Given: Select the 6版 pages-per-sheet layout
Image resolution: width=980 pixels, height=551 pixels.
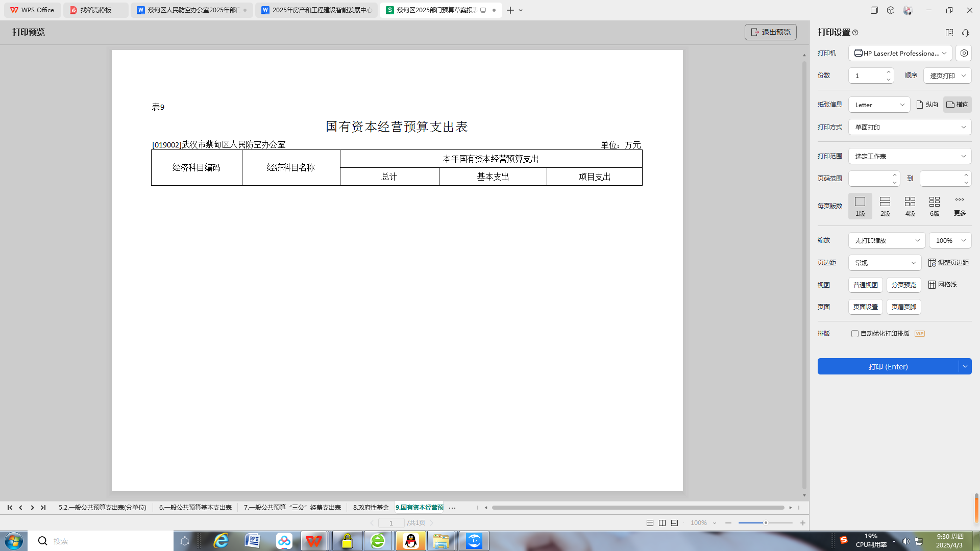Looking at the screenshot, I should [x=935, y=206].
